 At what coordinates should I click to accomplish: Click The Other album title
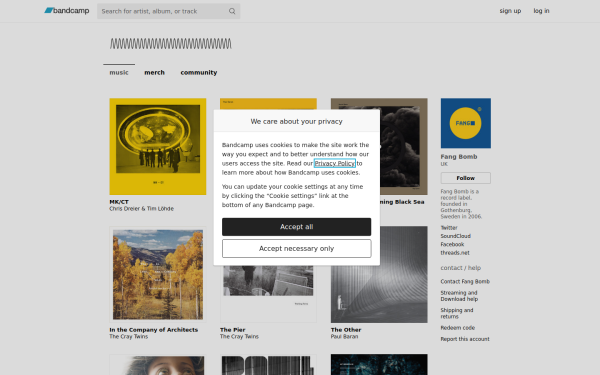point(346,329)
